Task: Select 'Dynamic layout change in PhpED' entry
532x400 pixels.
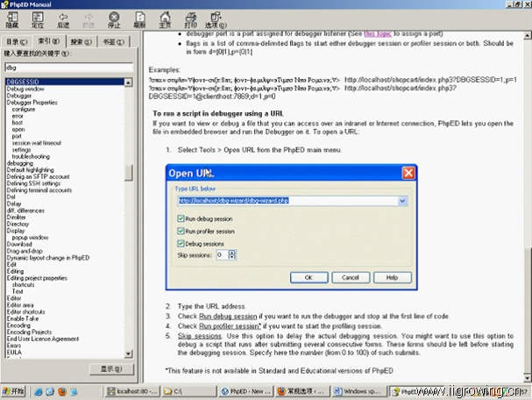Action: [48, 258]
